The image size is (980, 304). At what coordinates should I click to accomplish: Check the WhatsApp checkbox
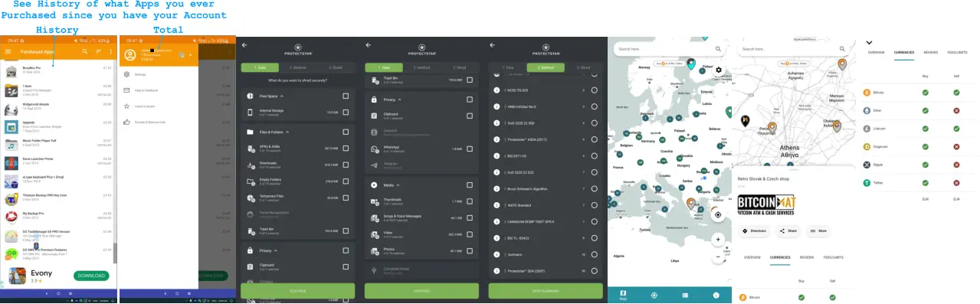click(x=470, y=149)
